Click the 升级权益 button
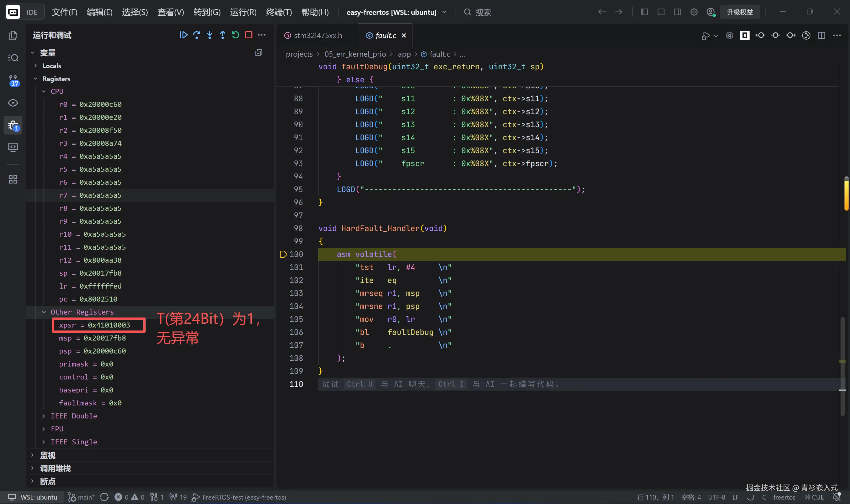Screen dimensions: 850x504 (x=740, y=12)
